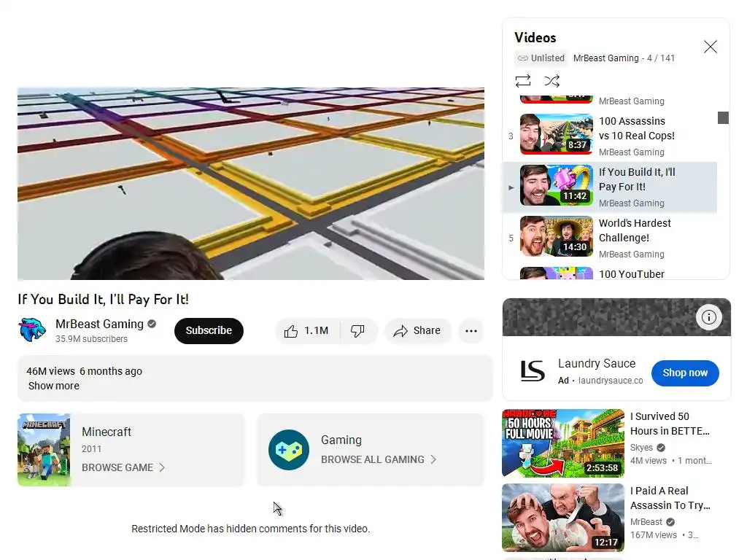Click the Unlisted playlist badge
This screenshot has width=747, height=560.
pos(541,58)
